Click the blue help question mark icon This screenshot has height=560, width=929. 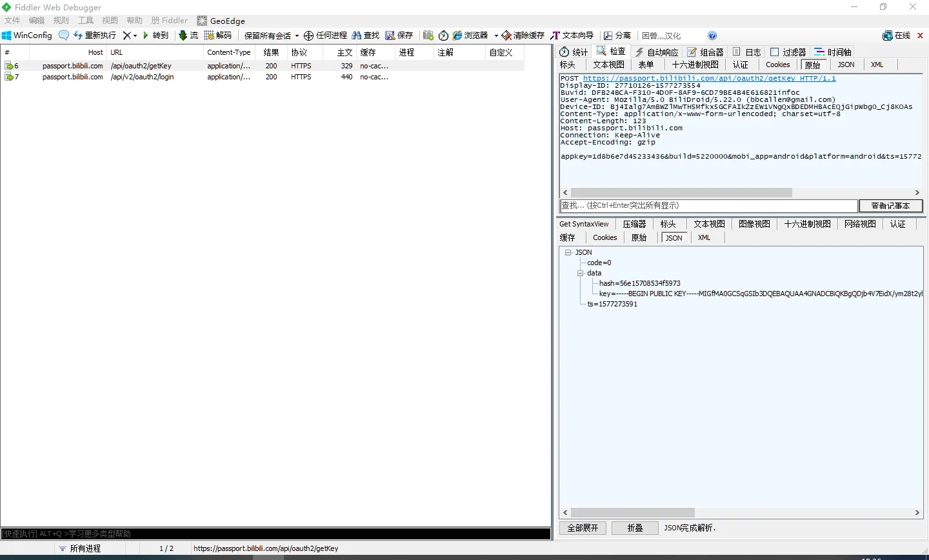click(712, 35)
